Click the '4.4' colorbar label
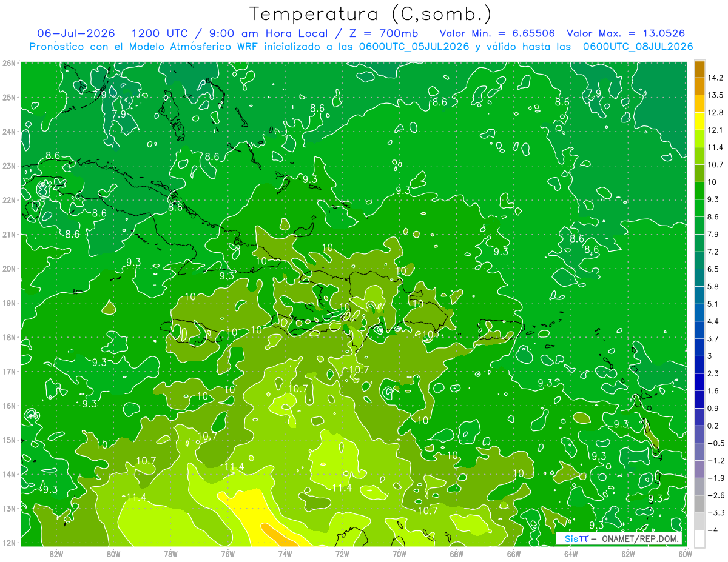Screen dimensions: 728x562 (713, 321)
